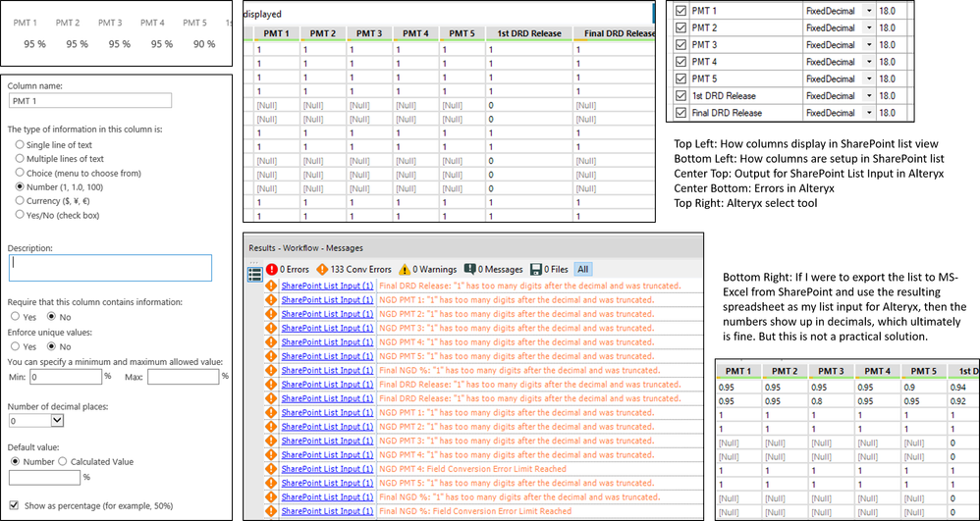Image resolution: width=980 pixels, height=521 pixels.
Task: Select Number (1, 1.0, 100) radio
Action: click(x=20, y=186)
